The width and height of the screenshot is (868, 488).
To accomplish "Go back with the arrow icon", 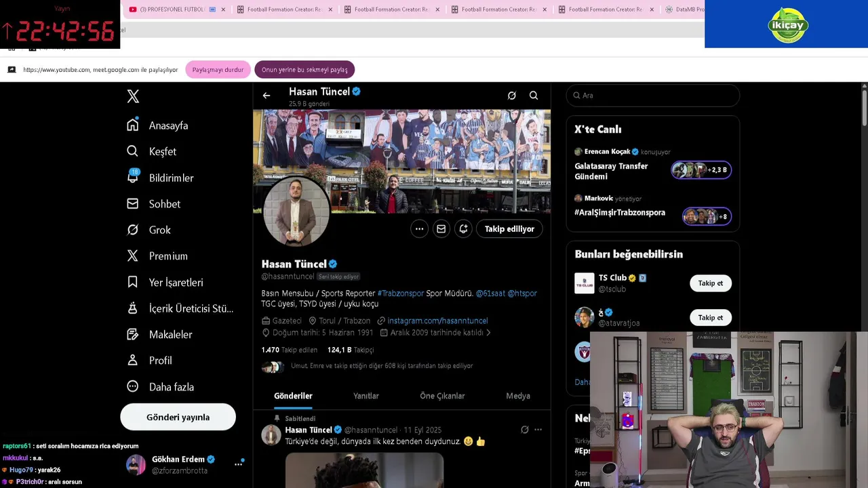I will [x=267, y=96].
